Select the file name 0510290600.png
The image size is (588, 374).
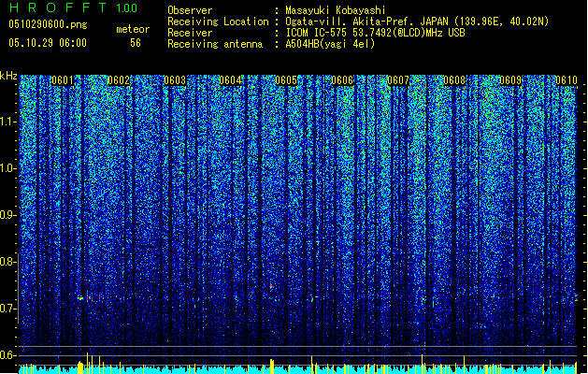click(x=48, y=24)
